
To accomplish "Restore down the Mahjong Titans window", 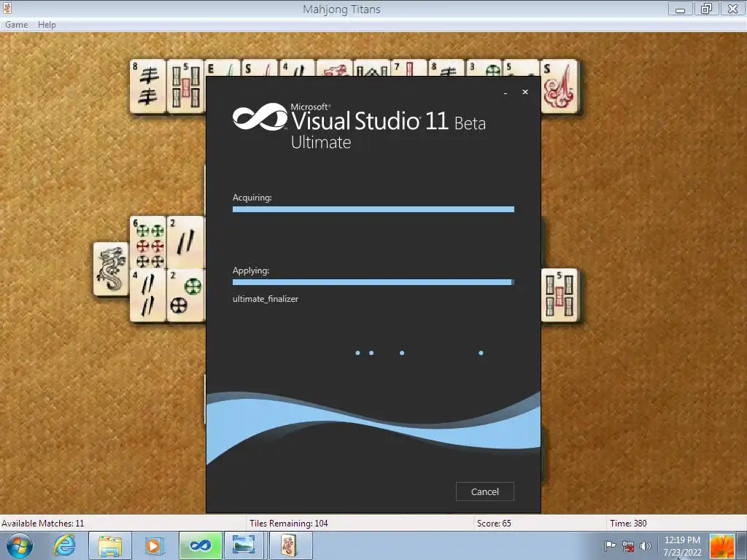I will click(x=706, y=9).
